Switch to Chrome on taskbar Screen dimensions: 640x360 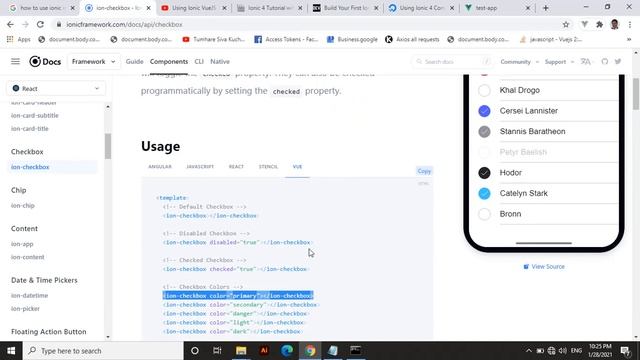[x=310, y=351]
